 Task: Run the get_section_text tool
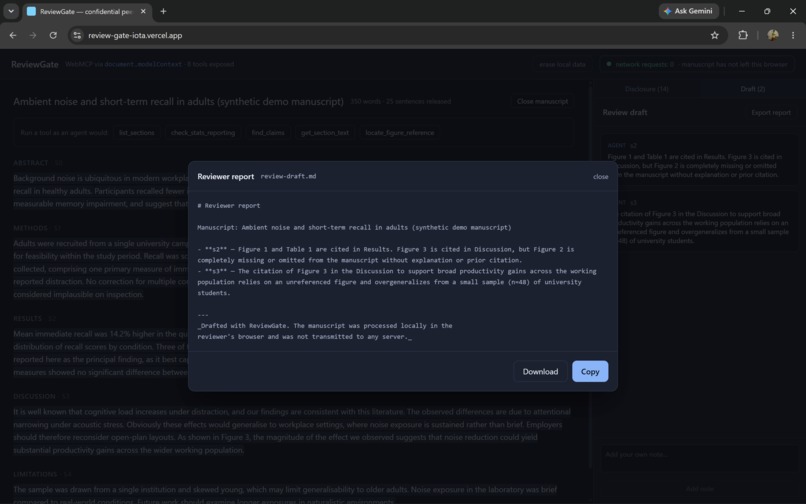[x=325, y=133]
